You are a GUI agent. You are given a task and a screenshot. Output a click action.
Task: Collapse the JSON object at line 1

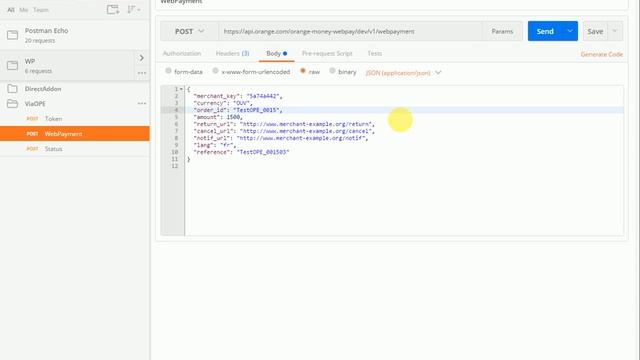[x=181, y=89]
